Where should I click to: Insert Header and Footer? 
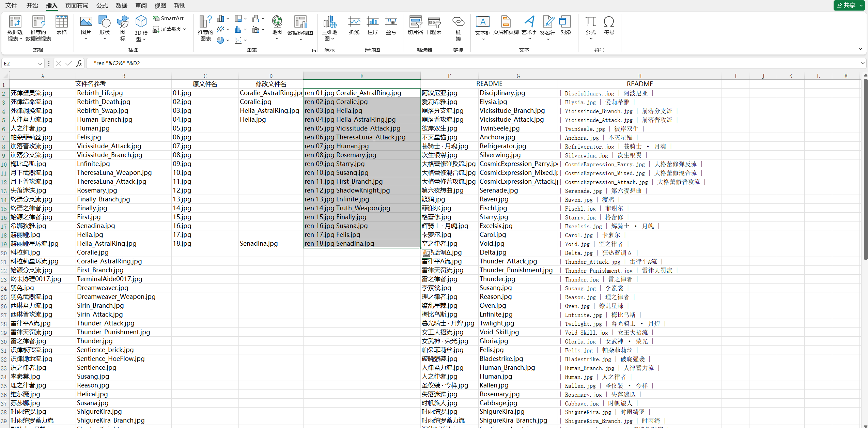(506, 25)
